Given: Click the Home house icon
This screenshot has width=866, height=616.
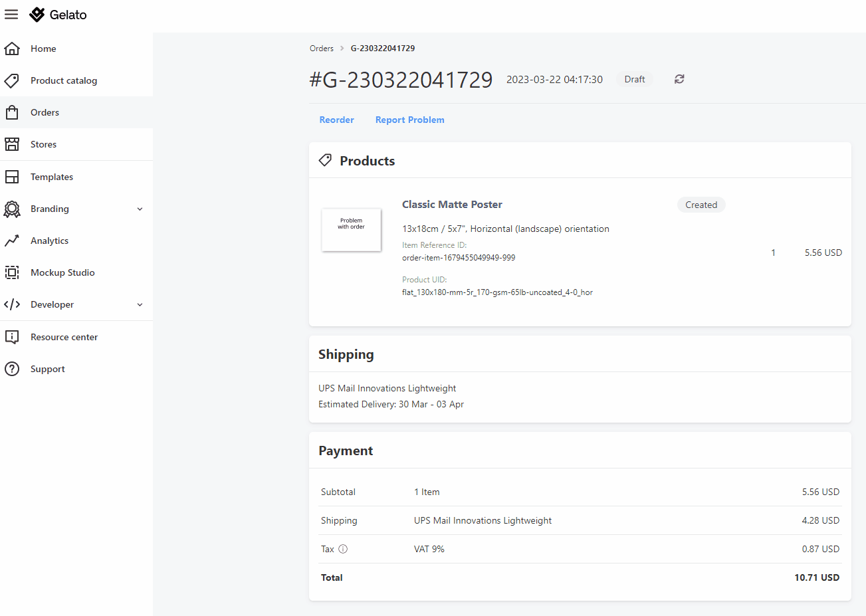Looking at the screenshot, I should [x=12, y=49].
